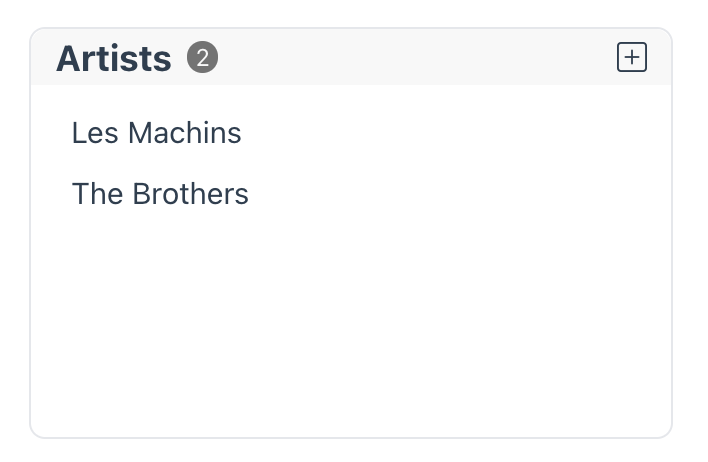Open The Brothers artist entry
Screen dimensions: 708x462
160,194
